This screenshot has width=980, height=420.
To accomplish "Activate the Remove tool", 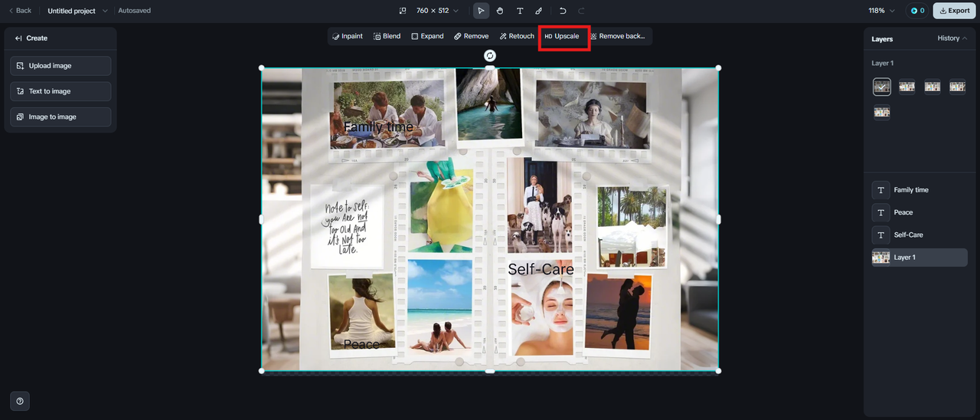I will [x=471, y=36].
